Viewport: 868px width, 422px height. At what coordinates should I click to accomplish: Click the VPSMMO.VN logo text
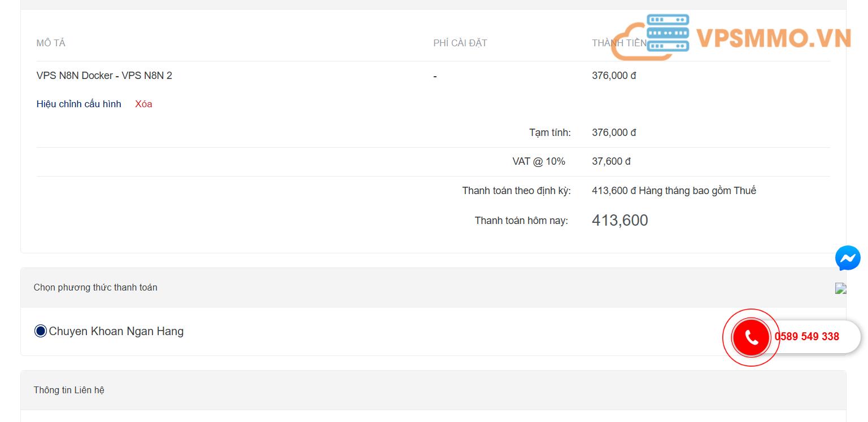click(773, 38)
